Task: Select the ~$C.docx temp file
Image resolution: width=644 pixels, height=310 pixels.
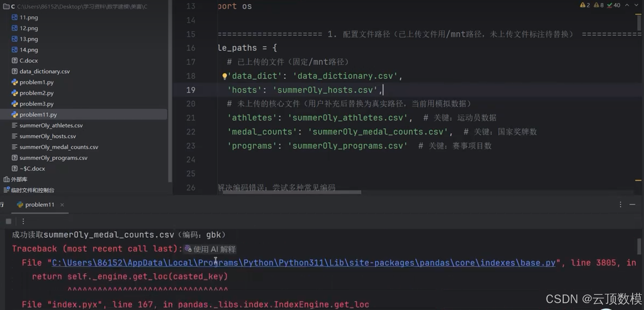Action: (32, 169)
